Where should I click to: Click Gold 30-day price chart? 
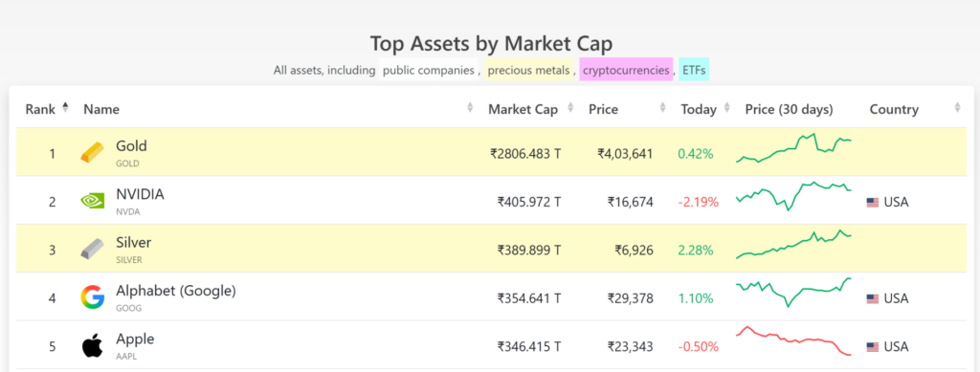tap(793, 148)
